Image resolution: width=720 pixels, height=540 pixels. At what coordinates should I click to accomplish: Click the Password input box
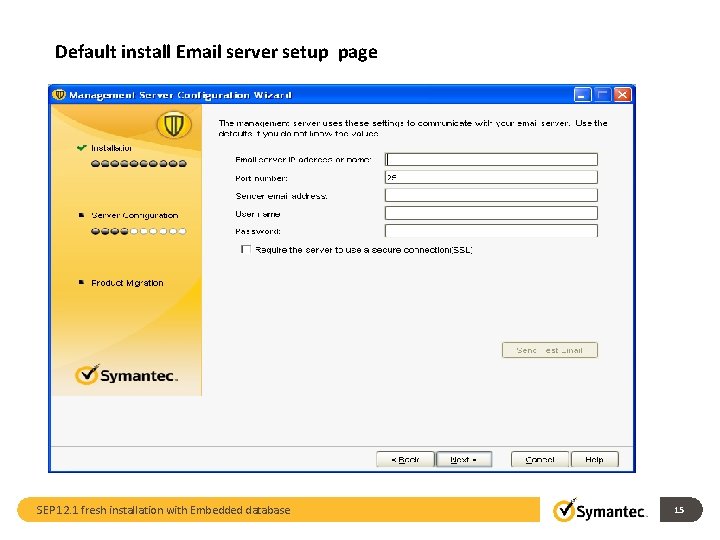[x=491, y=231]
